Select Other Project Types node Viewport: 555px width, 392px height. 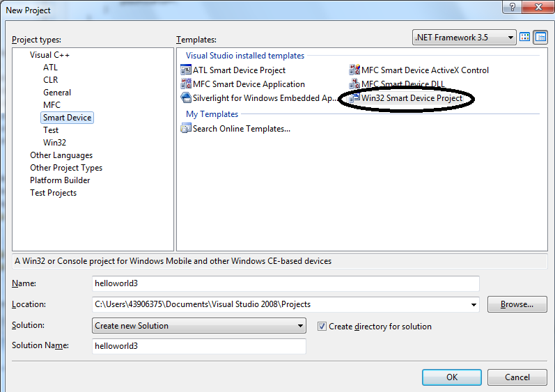coord(66,168)
